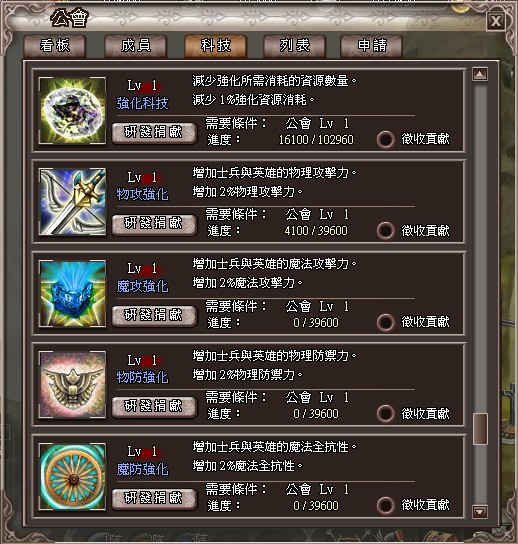Turn on 徵收貢獻 for 物防強化
The image size is (518, 544).
[x=385, y=414]
